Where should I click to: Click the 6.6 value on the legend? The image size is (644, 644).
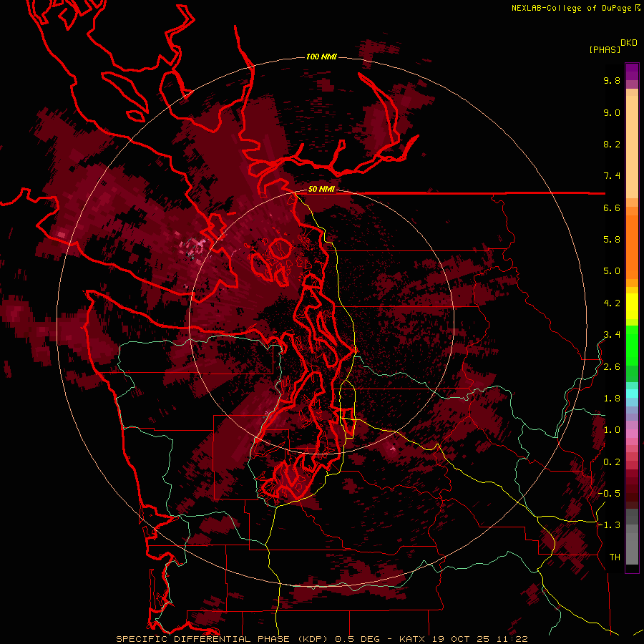click(x=612, y=208)
